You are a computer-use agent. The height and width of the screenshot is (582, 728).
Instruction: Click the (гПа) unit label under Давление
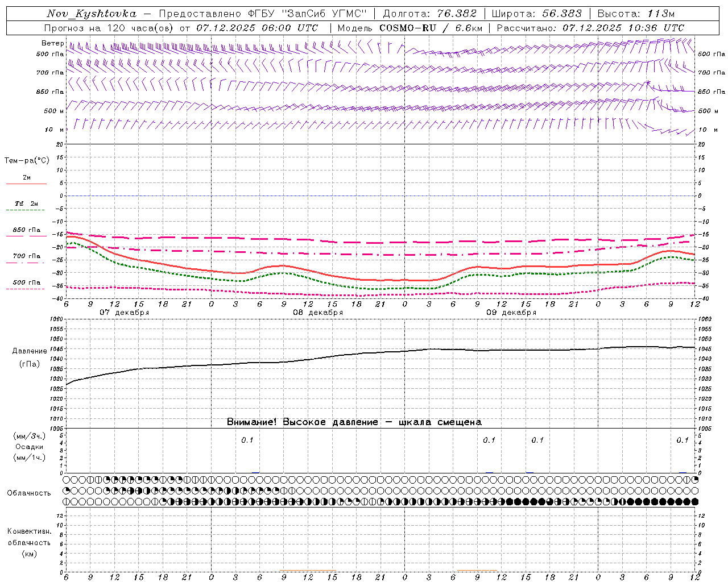click(x=30, y=364)
